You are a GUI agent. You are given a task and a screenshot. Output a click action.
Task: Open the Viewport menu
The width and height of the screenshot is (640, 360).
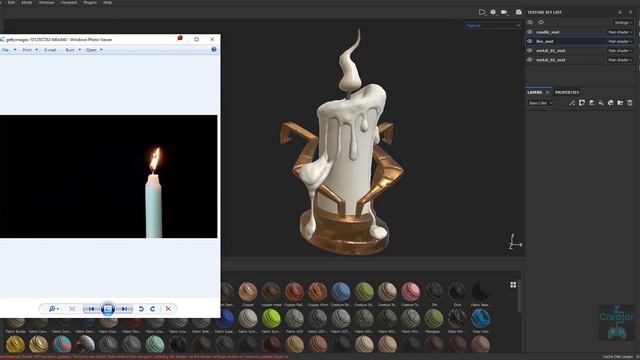tap(69, 2)
